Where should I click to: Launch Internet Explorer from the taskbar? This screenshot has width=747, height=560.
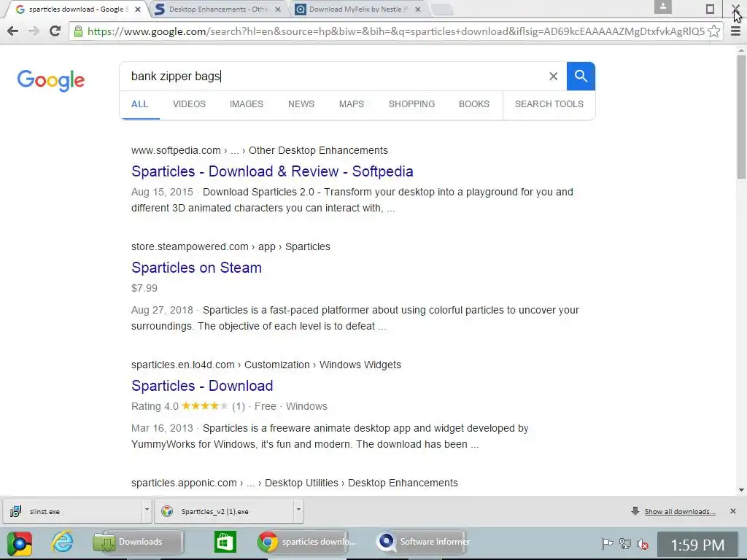pos(63,542)
